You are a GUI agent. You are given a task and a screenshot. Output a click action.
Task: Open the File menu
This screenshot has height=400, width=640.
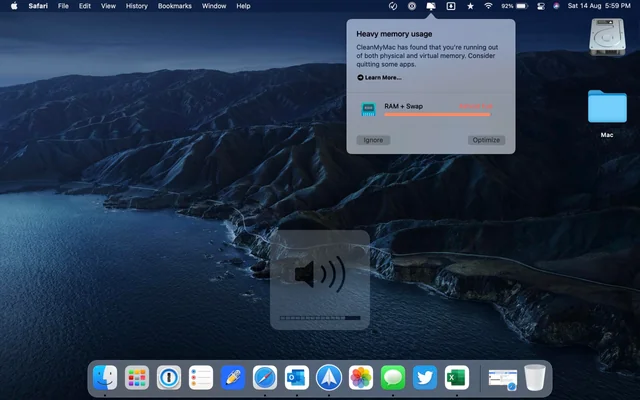coord(63,6)
